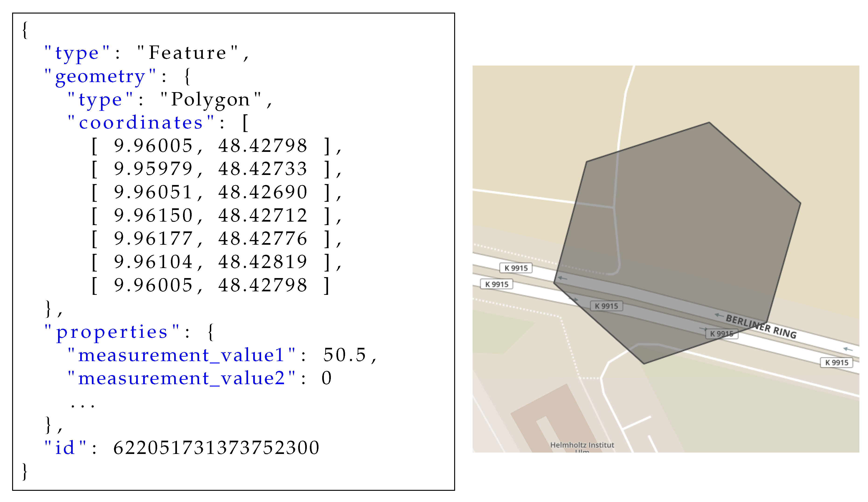Click the 50.5 measurement value
The image size is (868, 502).
pos(345,355)
